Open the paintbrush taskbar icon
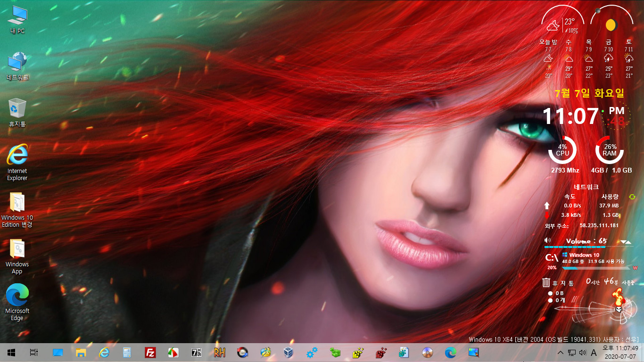Image resolution: width=644 pixels, height=362 pixels. 266,352
